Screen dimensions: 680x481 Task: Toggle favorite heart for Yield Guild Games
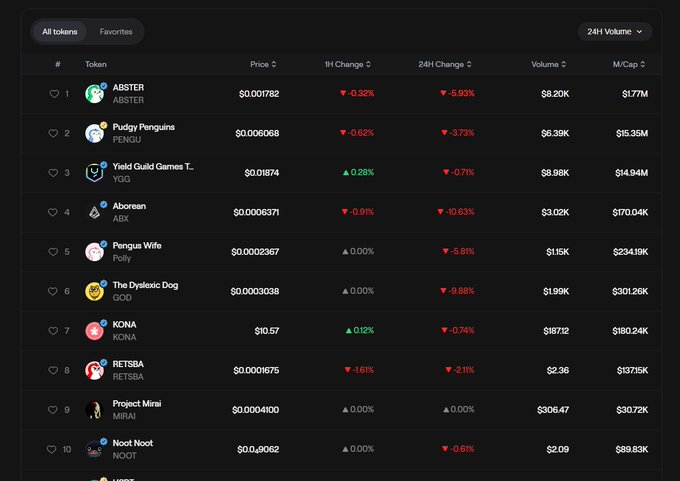[x=53, y=173]
